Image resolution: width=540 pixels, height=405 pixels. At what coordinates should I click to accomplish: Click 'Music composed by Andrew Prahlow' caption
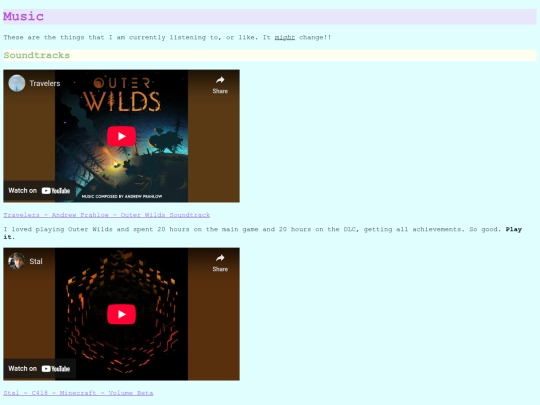pos(122,196)
